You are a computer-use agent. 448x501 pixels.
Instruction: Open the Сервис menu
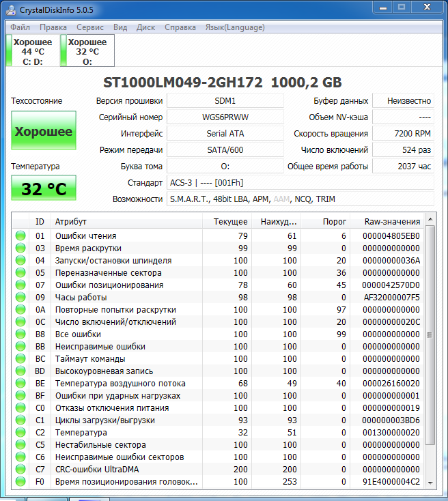pos(90,27)
